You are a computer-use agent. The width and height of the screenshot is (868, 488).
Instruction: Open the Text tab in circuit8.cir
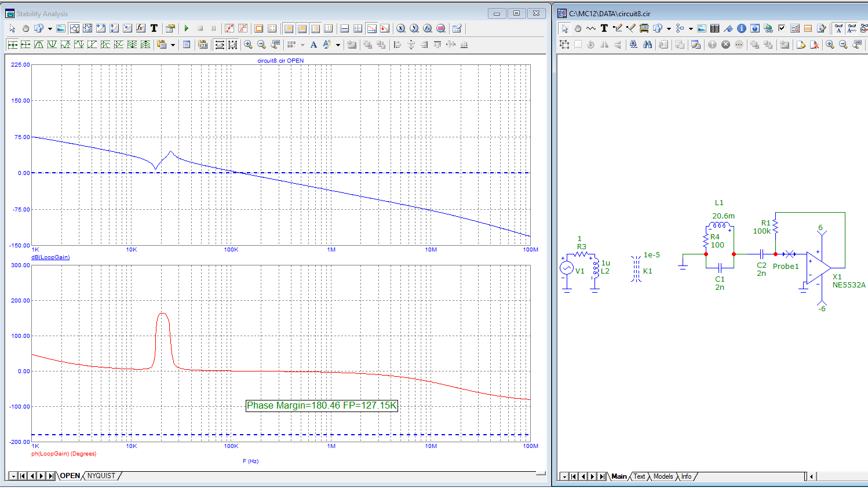639,476
